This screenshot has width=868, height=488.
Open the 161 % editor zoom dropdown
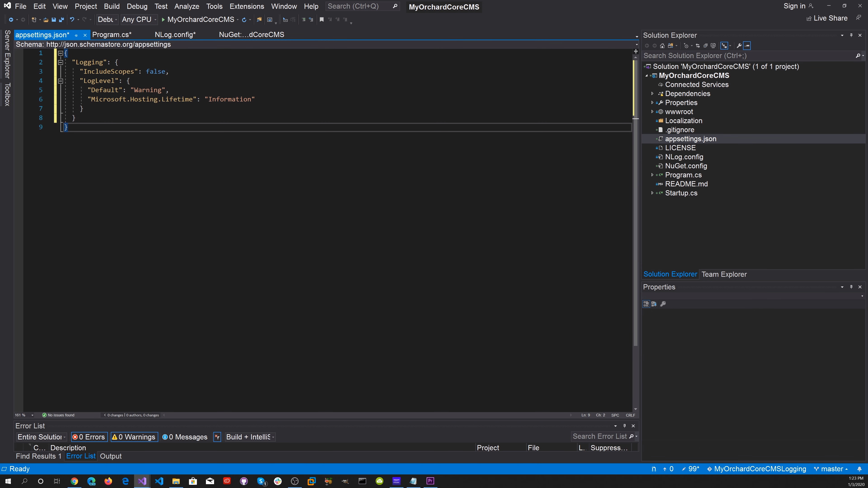coord(24,415)
